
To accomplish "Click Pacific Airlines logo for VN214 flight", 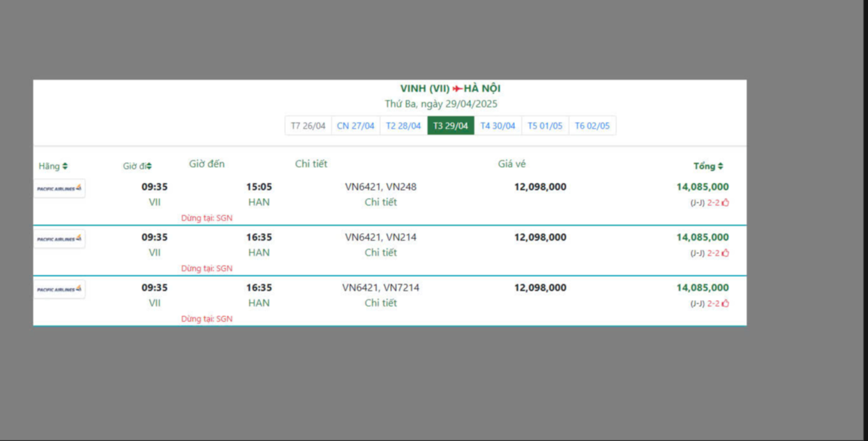I will (59, 239).
